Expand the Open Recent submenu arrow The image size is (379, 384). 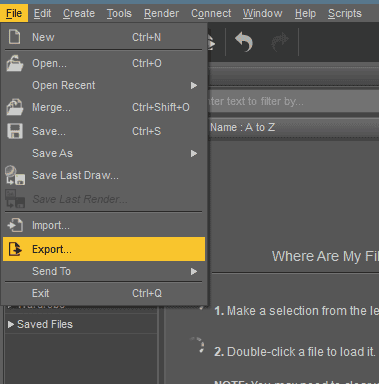[194, 86]
